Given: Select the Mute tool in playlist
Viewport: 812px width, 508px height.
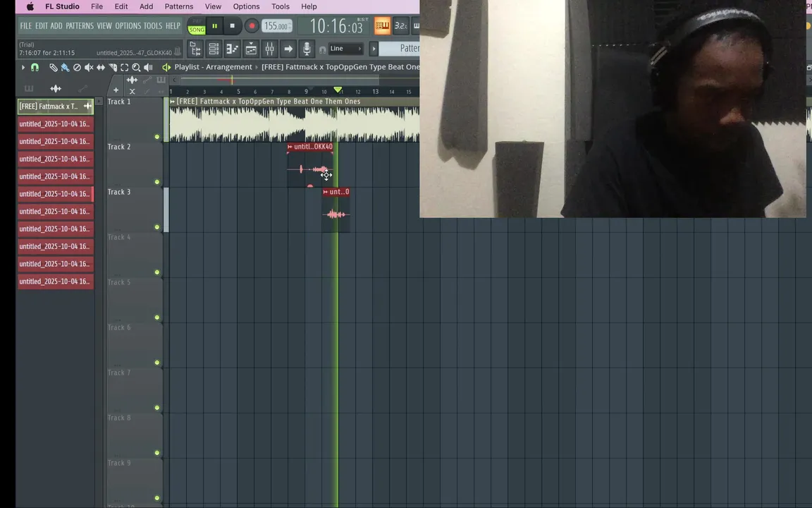Looking at the screenshot, I should point(89,68).
